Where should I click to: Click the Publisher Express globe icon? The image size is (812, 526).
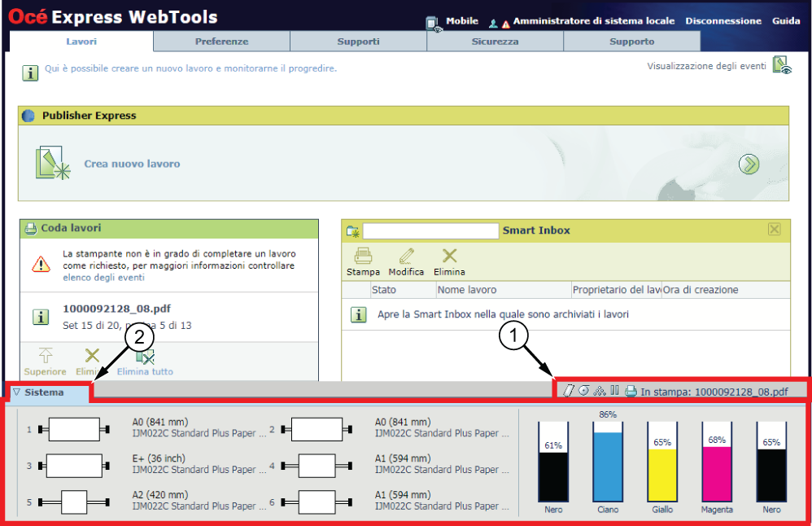[29, 116]
